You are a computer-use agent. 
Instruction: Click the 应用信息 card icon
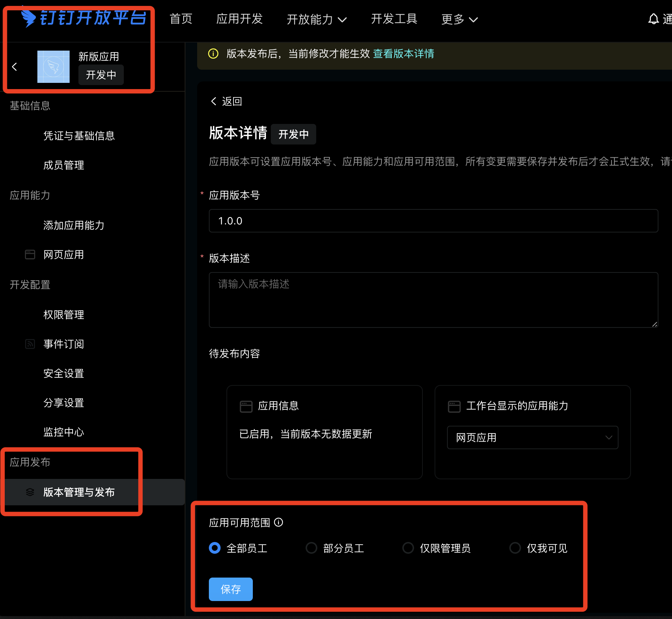tap(246, 406)
